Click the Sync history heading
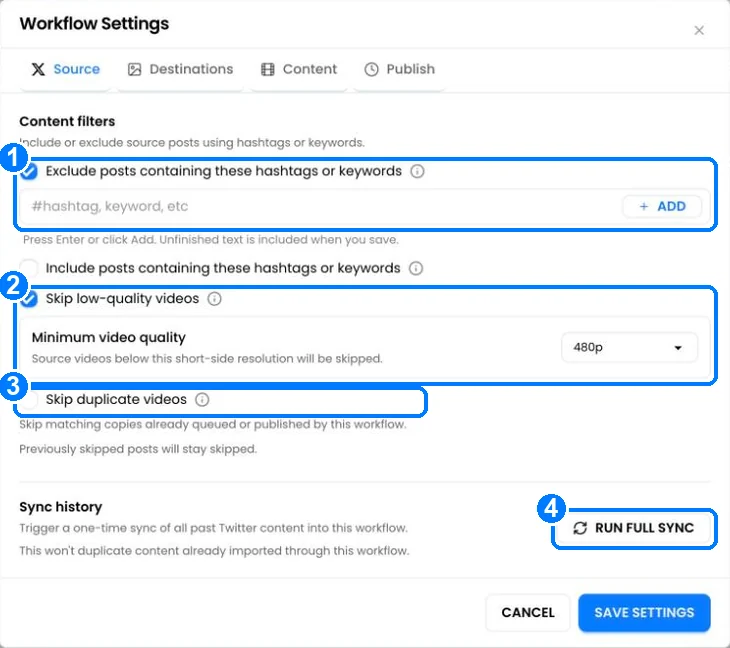The image size is (730, 648). [x=61, y=507]
